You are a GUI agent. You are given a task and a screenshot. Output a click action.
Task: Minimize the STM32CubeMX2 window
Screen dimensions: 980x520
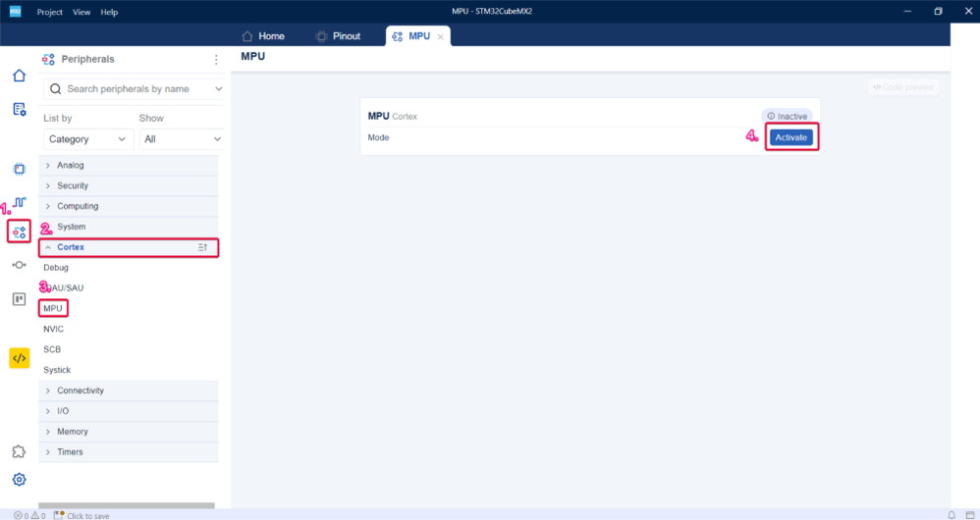pos(907,11)
